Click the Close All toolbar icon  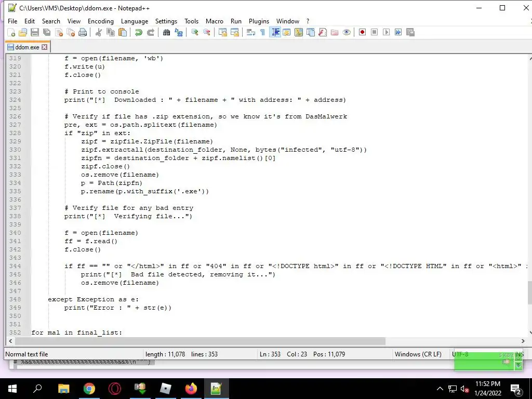click(71, 32)
